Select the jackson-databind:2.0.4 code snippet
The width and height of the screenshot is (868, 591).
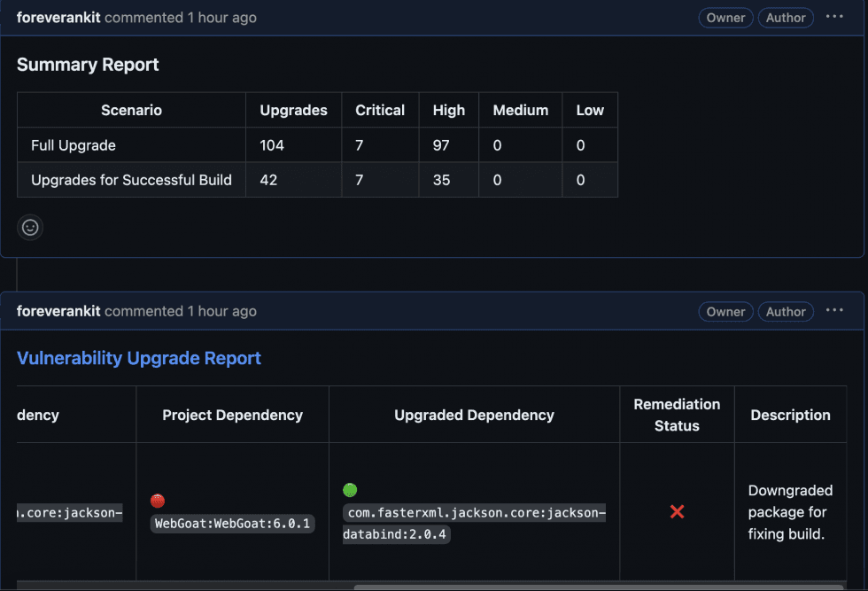click(475, 523)
